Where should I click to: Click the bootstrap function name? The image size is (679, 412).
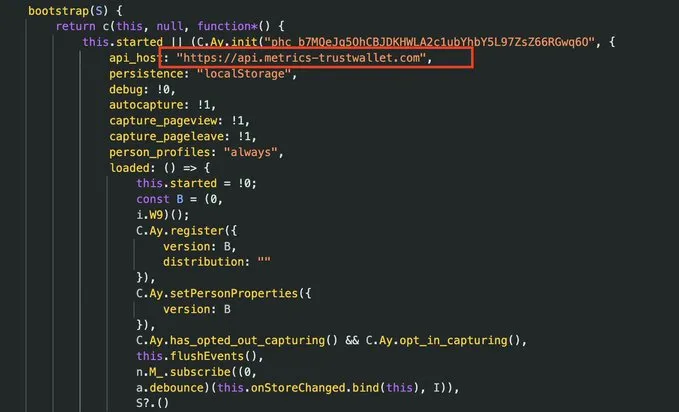tap(58, 10)
